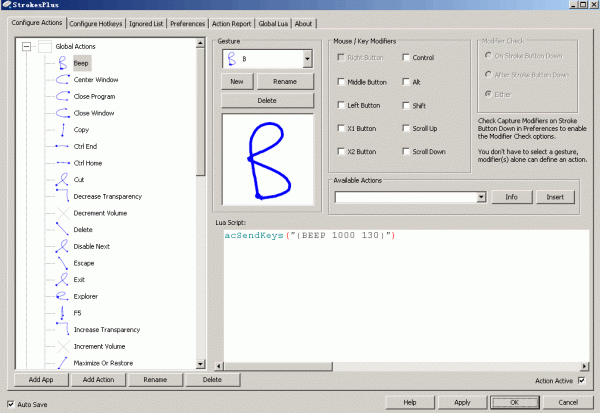Click the New gesture button

point(237,82)
